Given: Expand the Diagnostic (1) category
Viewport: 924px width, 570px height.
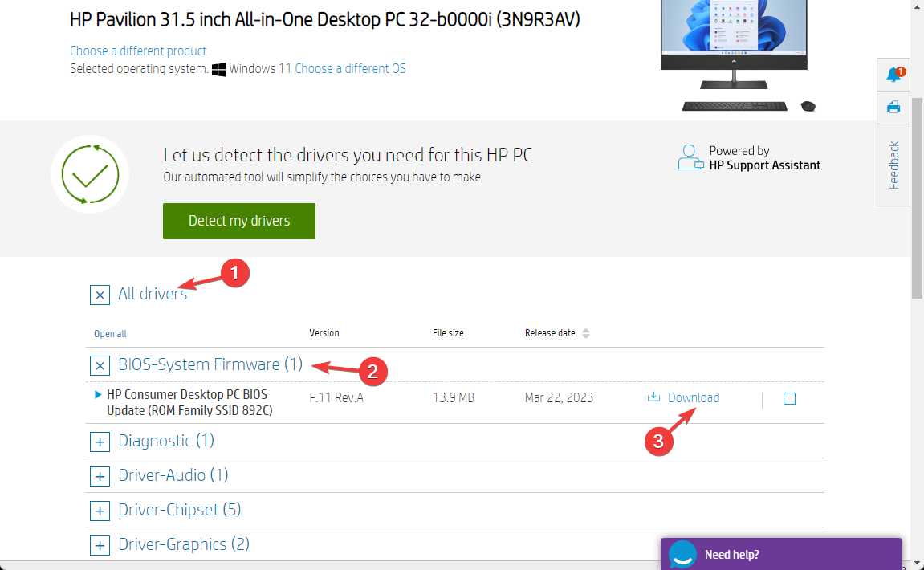Looking at the screenshot, I should (x=100, y=442).
